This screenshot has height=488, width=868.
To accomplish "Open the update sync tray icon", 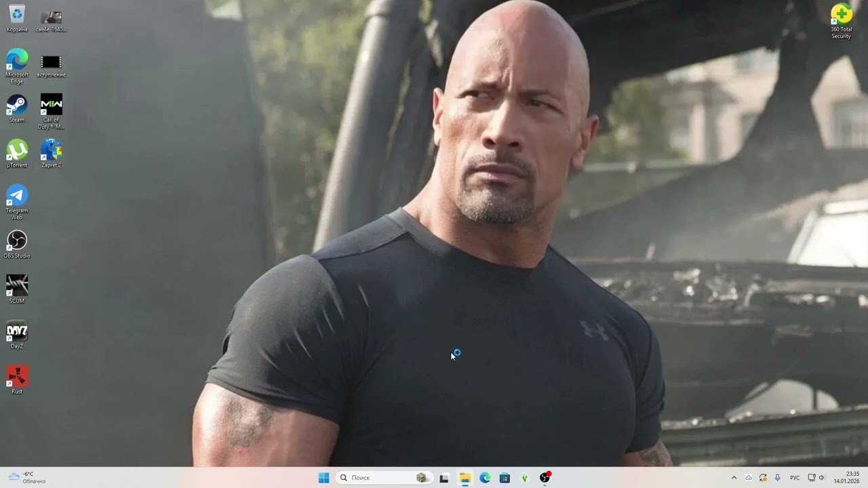I will [763, 478].
